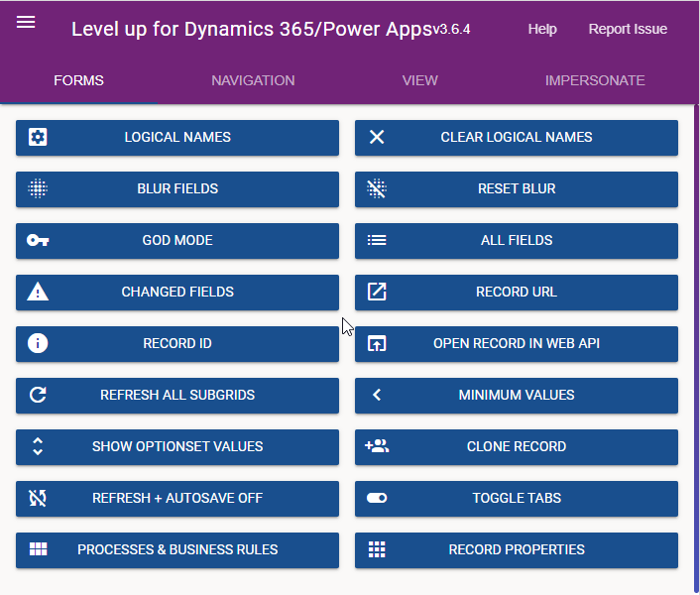Click the v3.6.4 version label
The height and width of the screenshot is (595, 700).
click(452, 30)
